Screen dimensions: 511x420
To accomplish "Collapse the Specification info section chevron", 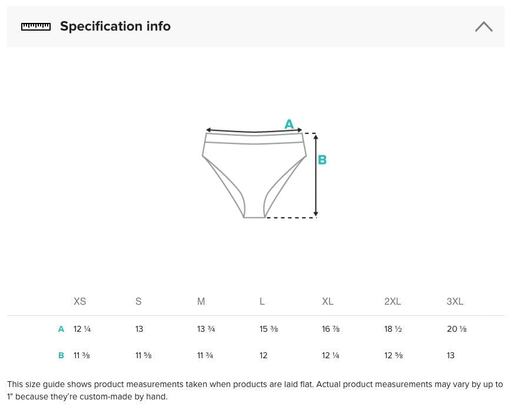I will 484,26.
